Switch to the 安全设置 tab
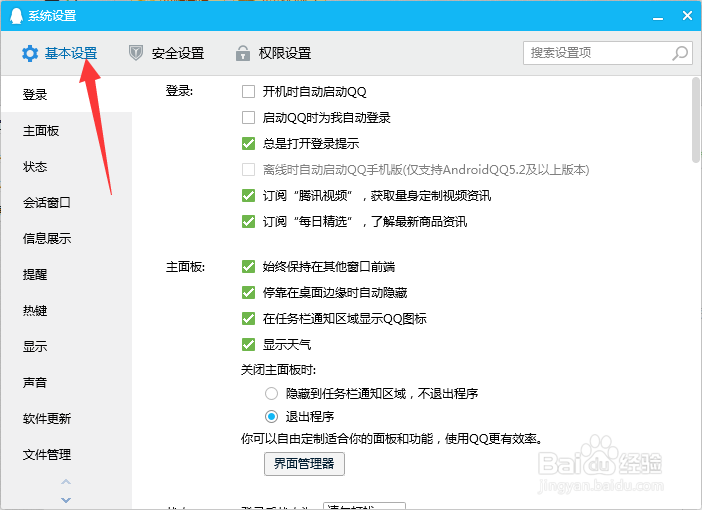The image size is (702, 510). 167,53
